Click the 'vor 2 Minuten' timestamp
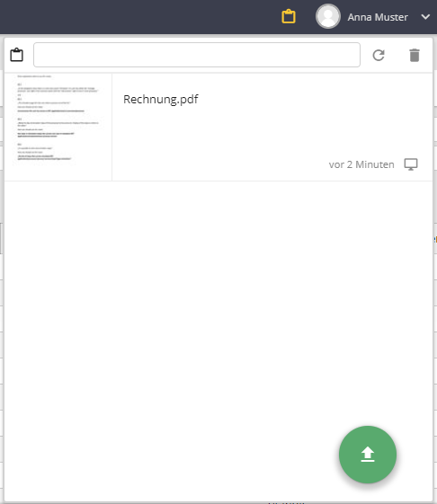Image resolution: width=437 pixels, height=504 pixels. [361, 164]
